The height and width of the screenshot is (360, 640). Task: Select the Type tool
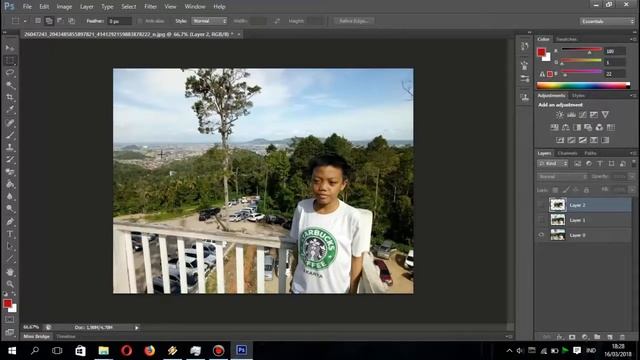(10, 234)
